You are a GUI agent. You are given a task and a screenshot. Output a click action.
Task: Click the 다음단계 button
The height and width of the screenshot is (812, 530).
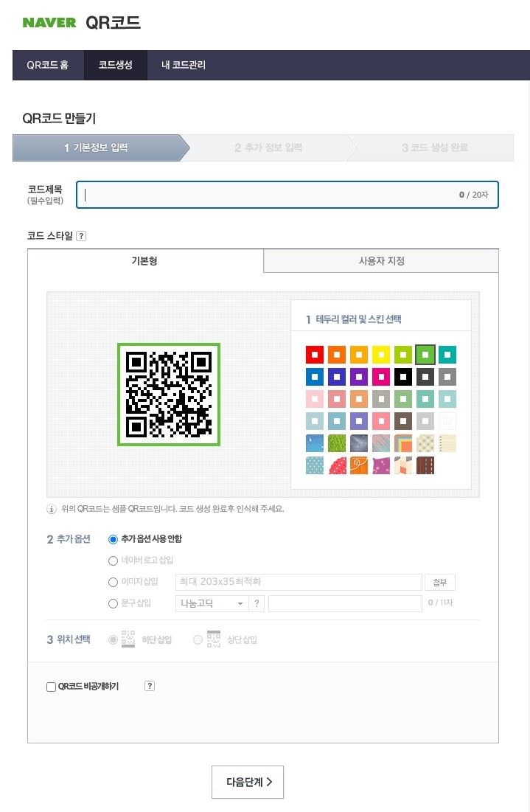248,782
